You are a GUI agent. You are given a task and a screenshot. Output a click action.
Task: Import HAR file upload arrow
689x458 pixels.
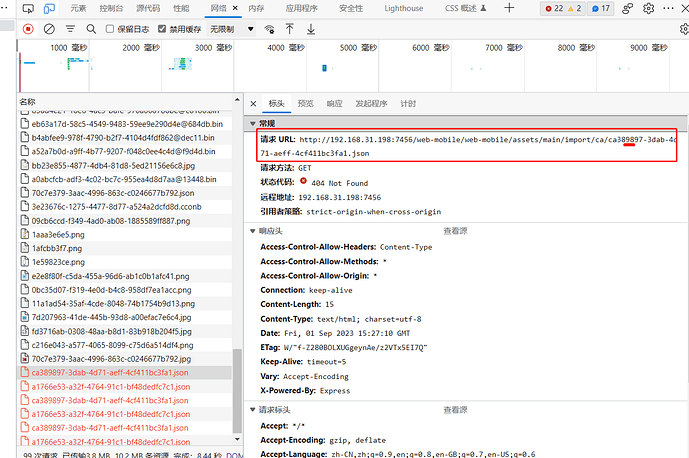290,29
